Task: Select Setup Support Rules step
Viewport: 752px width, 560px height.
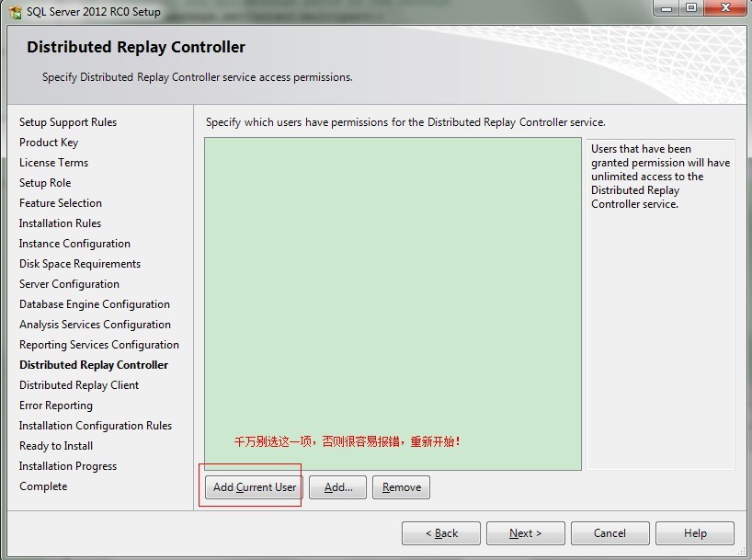Action: [x=68, y=122]
